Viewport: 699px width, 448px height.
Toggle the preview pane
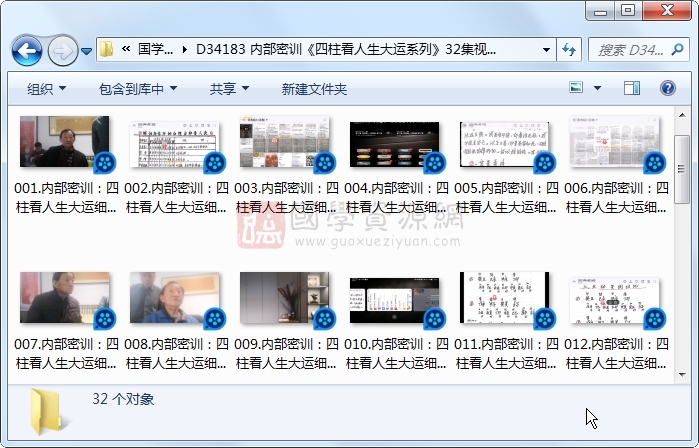pos(632,88)
